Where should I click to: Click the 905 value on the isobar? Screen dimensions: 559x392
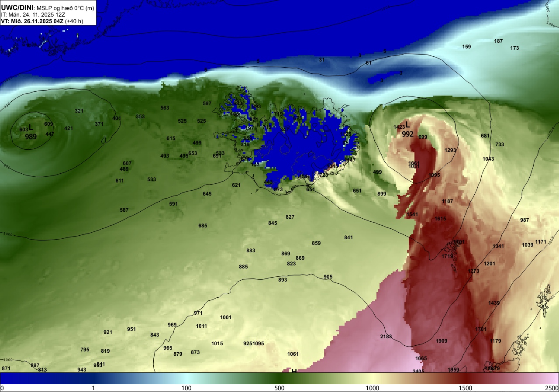(328, 277)
